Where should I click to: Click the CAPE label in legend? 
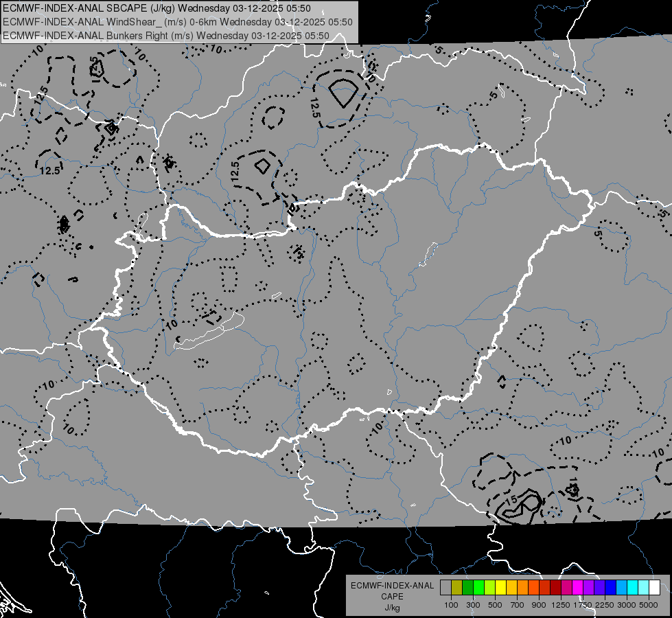pos(392,596)
